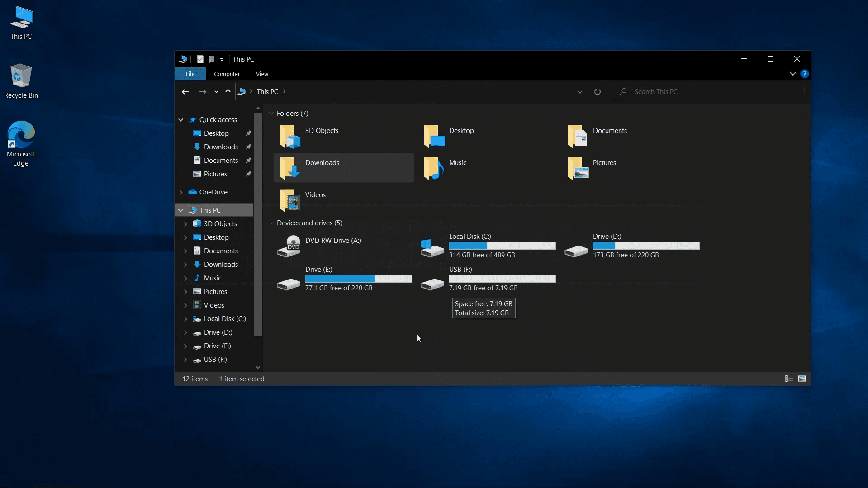This screenshot has width=868, height=488.
Task: Select the Desktop folder icon
Action: pos(434,136)
